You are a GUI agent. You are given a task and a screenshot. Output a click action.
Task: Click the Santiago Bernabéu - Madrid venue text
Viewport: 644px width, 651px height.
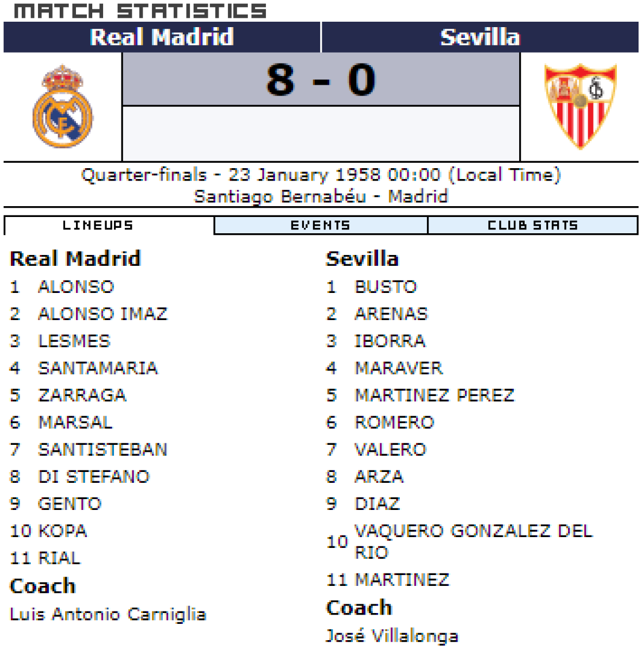pos(321,196)
